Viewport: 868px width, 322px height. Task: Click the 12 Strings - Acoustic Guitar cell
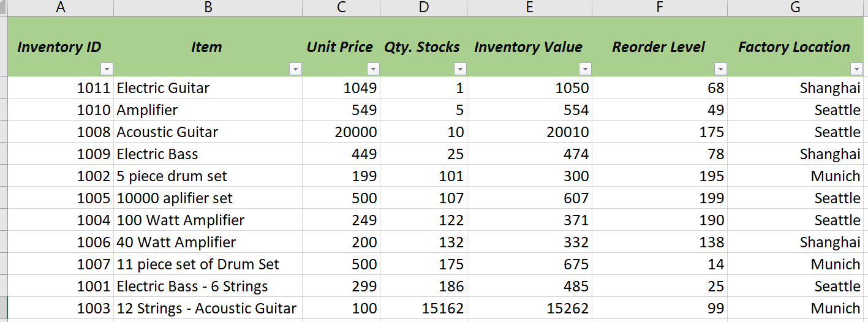point(207,309)
